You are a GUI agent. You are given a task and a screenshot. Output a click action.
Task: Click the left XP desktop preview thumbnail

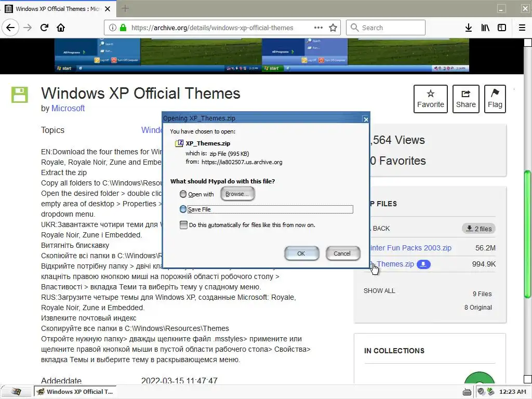158,55
